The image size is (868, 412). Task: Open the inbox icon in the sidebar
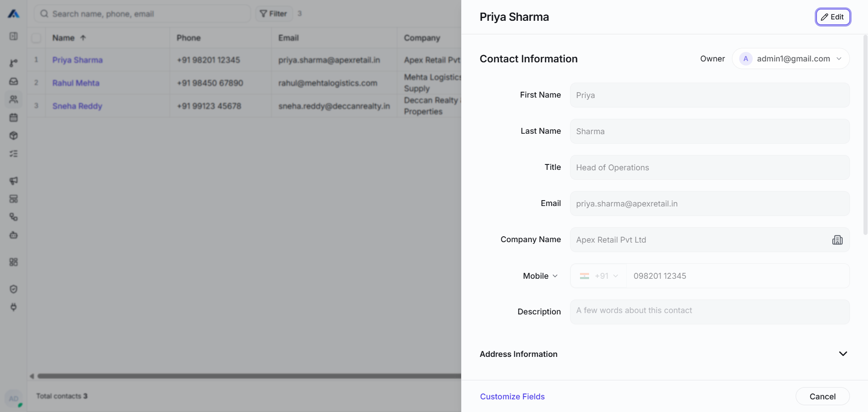[14, 81]
